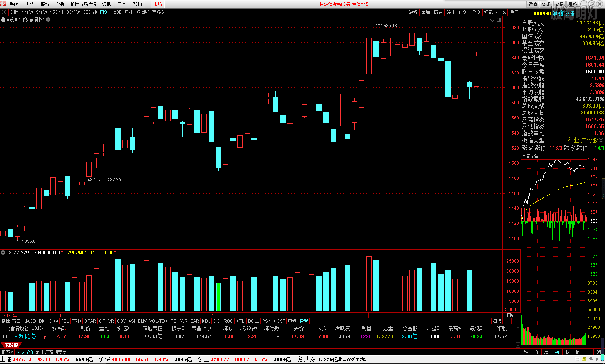
Task: Switch to 1分钟 timeframe
Action: (x=27, y=12)
